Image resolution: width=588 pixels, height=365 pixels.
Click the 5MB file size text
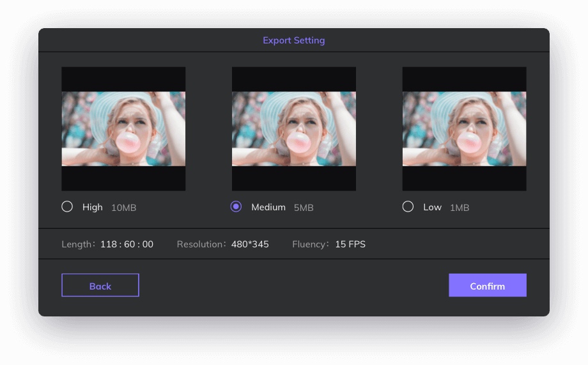coord(304,208)
